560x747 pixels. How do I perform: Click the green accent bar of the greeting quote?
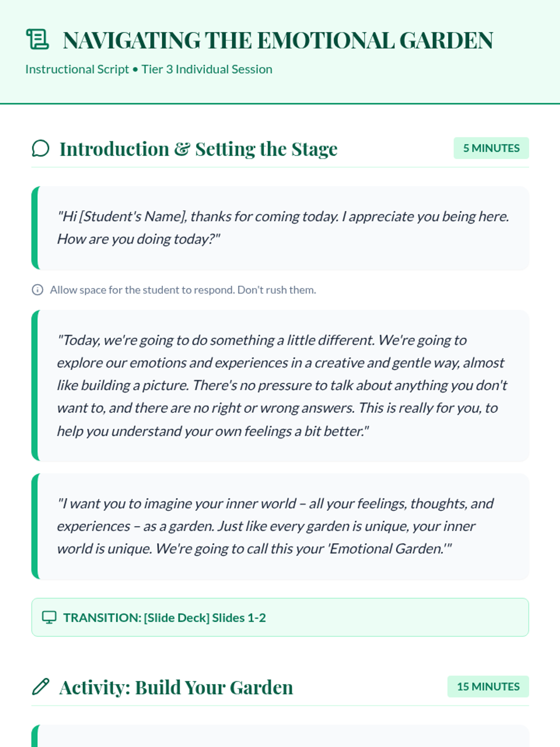click(35, 228)
